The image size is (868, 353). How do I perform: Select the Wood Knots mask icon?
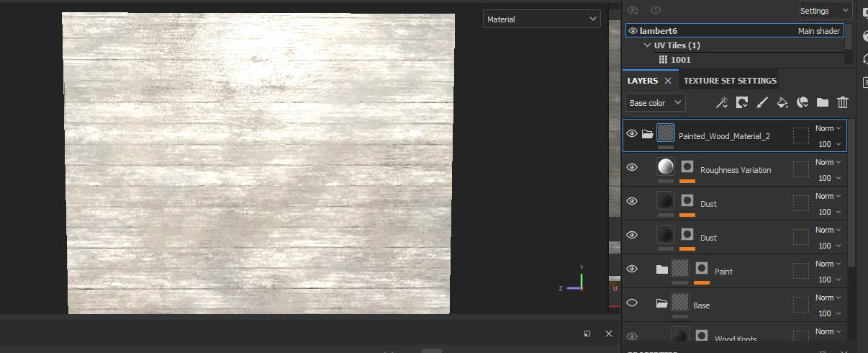coord(702,336)
